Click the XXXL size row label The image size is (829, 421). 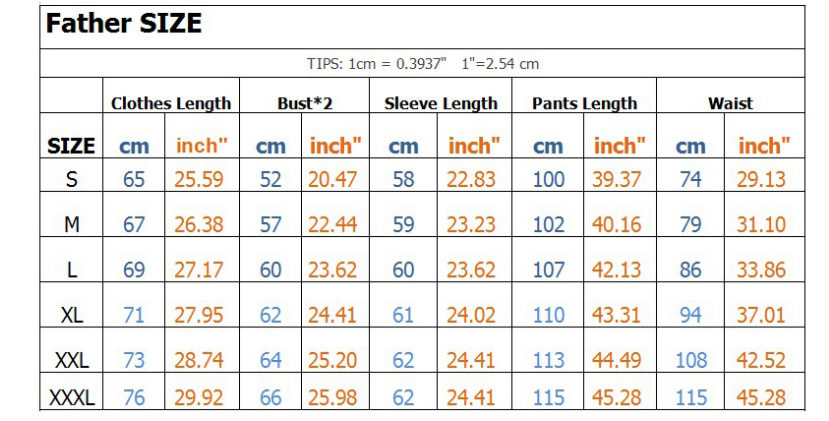coord(71,398)
